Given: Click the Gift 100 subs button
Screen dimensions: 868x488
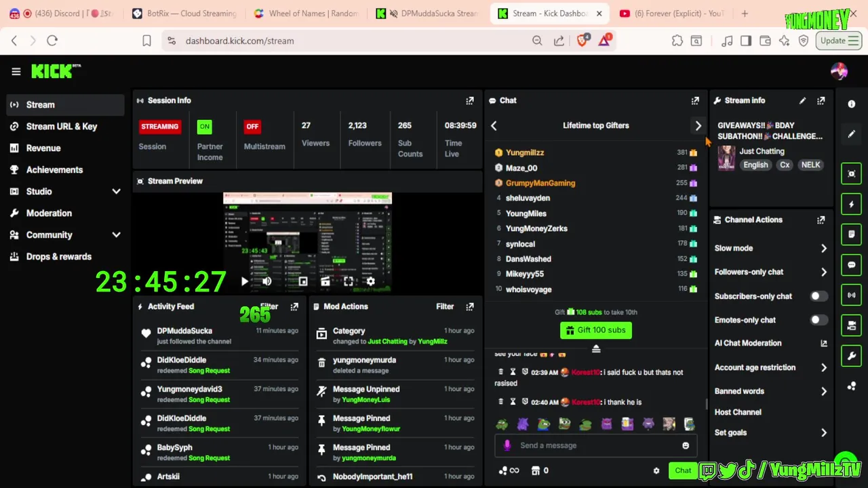Looking at the screenshot, I should (596, 330).
